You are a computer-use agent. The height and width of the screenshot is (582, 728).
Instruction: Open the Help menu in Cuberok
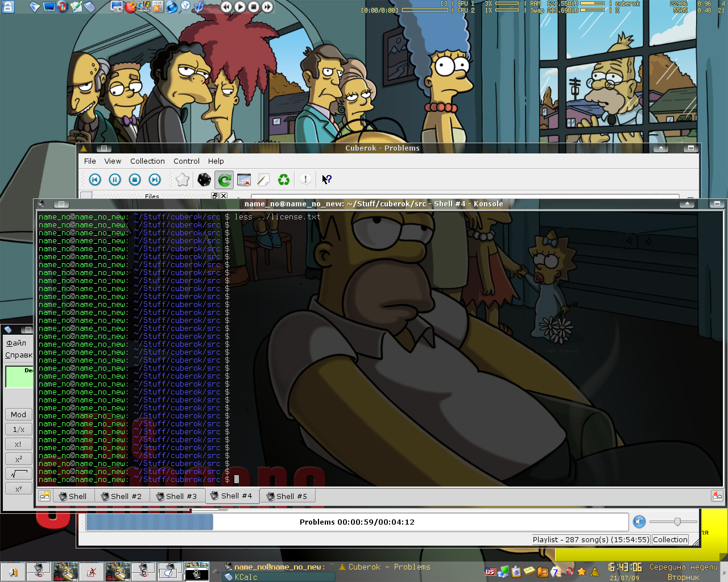click(x=216, y=161)
